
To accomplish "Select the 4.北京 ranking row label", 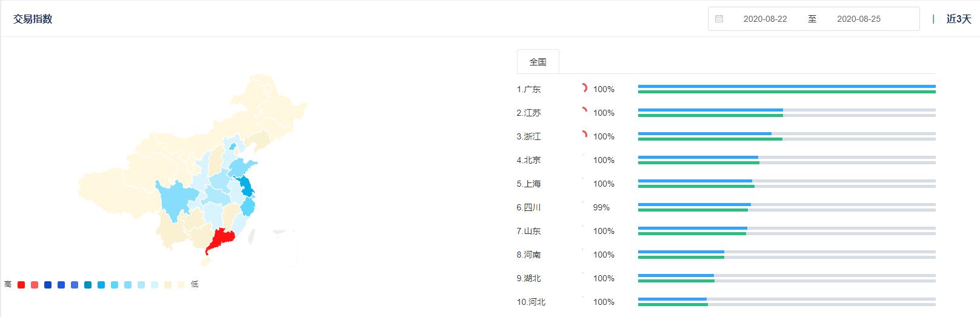I will (x=528, y=160).
